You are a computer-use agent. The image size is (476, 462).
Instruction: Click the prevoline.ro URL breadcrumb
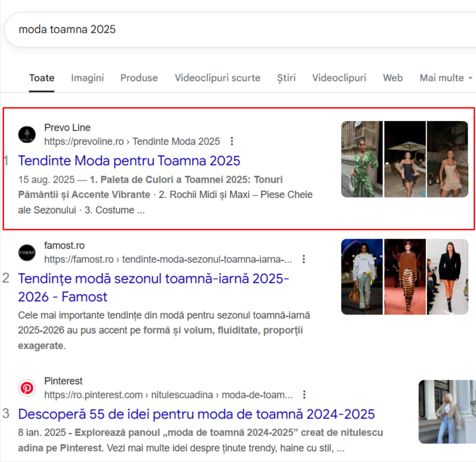(x=132, y=142)
